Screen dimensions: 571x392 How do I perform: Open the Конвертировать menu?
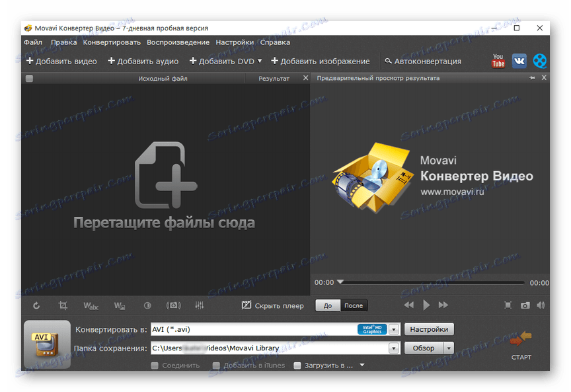click(x=112, y=42)
